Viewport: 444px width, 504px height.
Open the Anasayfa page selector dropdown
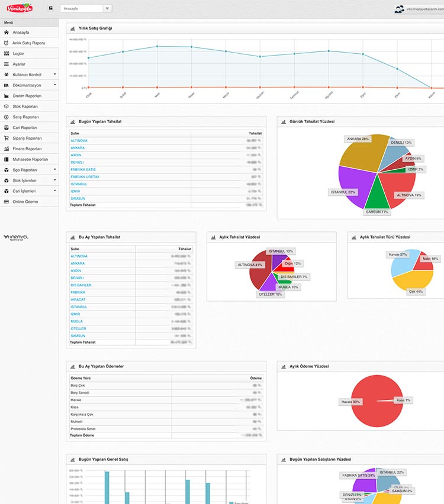107,9
